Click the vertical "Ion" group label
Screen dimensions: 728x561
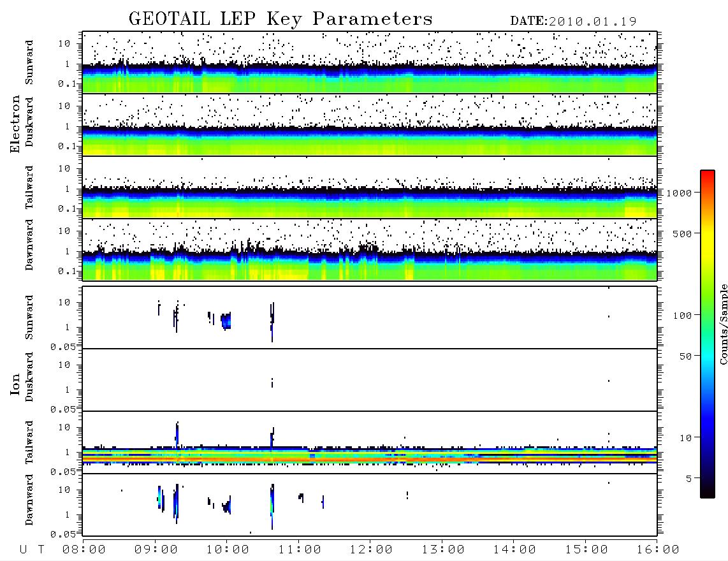coord(15,384)
